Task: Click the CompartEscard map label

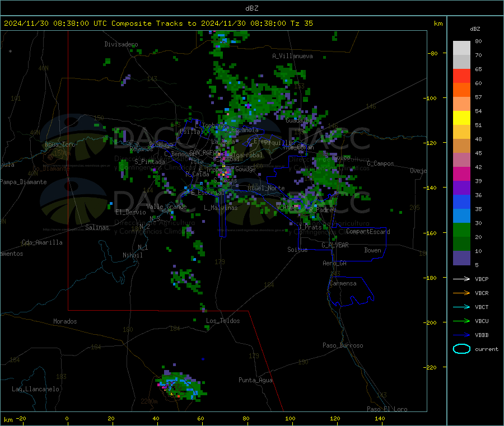Action: point(368,231)
